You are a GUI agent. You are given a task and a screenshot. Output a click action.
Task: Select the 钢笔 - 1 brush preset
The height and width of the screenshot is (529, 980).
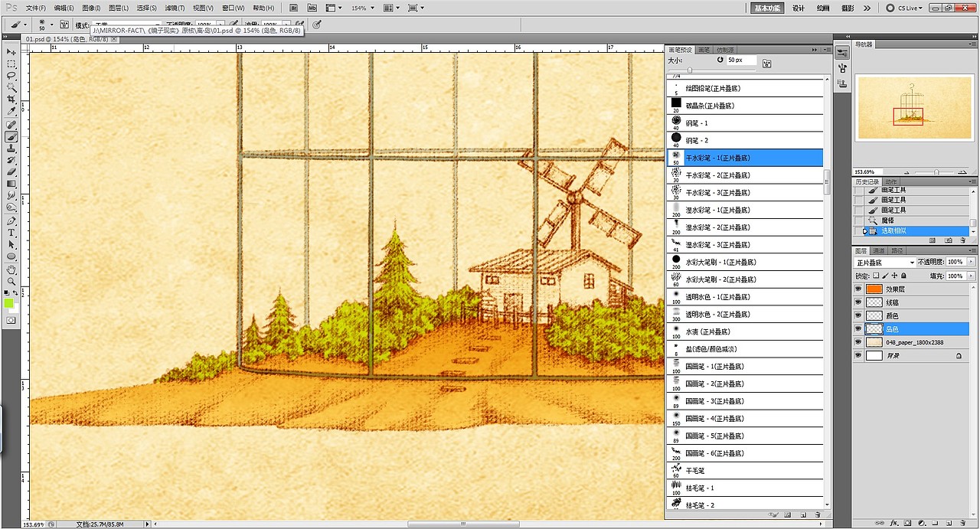coord(745,122)
